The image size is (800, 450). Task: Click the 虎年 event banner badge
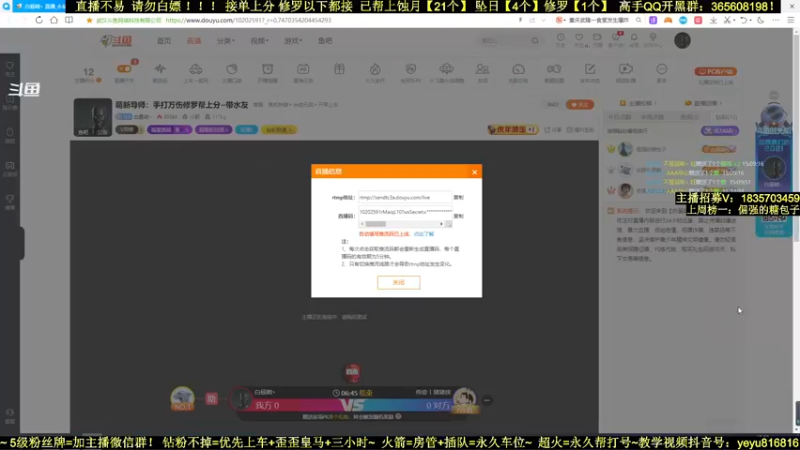pyautogui.click(x=512, y=130)
